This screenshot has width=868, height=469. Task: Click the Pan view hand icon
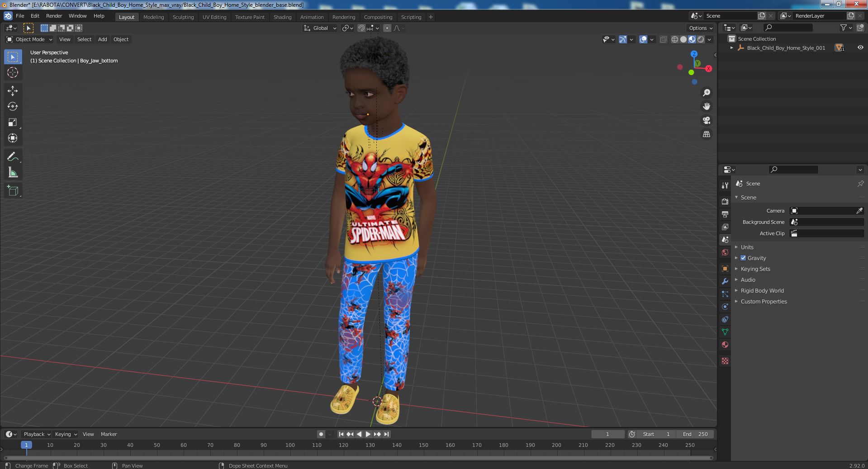pyautogui.click(x=707, y=106)
